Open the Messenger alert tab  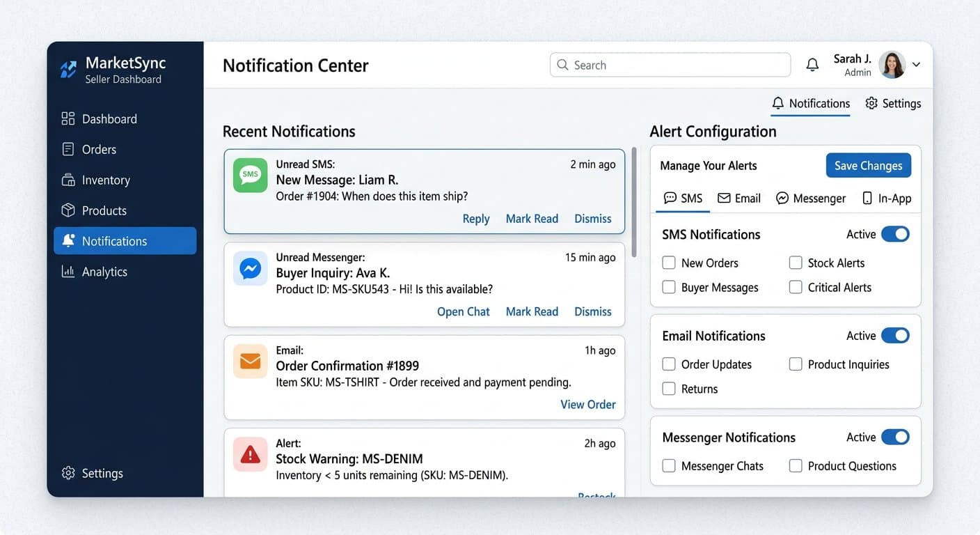811,199
